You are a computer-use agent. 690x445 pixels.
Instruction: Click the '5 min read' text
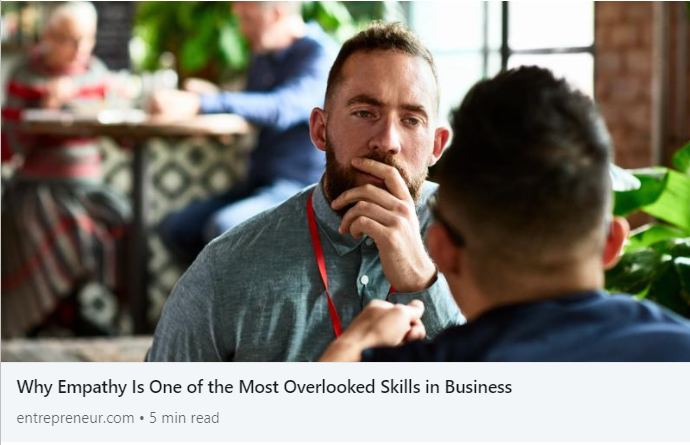click(x=184, y=418)
